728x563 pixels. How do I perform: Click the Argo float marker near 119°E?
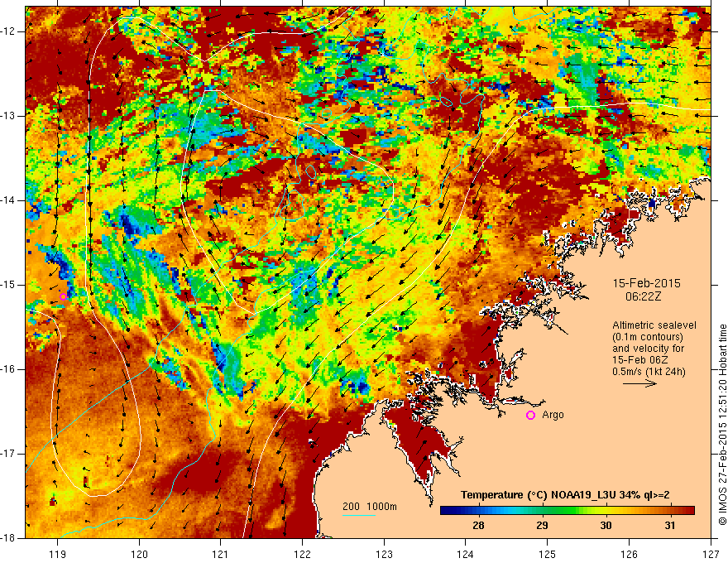[63, 297]
